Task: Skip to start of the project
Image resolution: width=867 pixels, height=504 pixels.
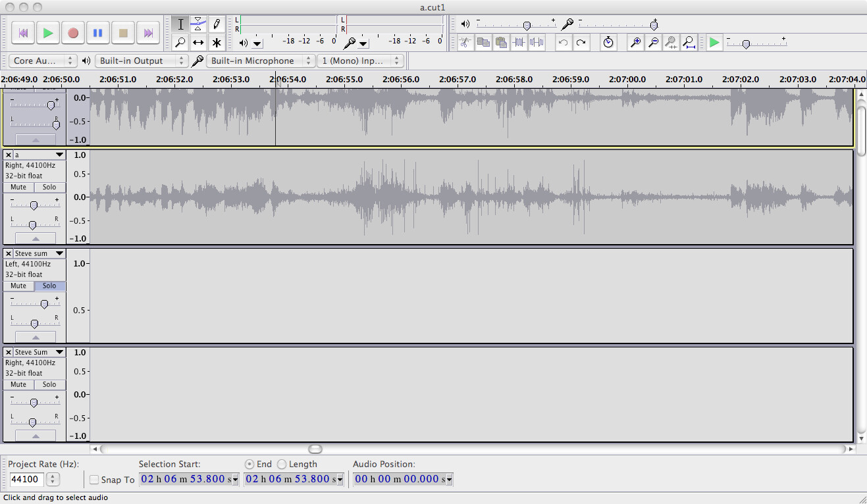Action: [23, 32]
